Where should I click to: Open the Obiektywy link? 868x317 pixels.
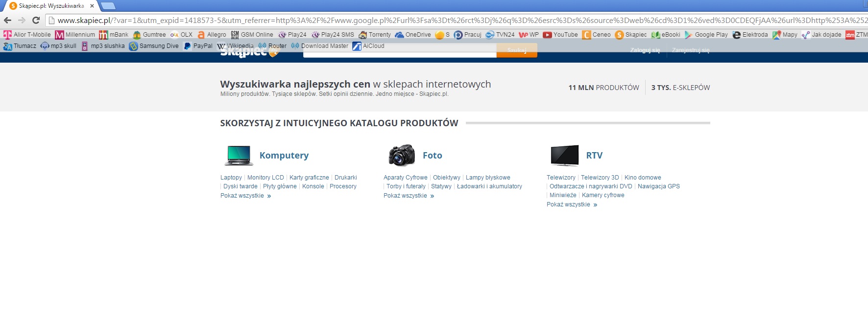pos(447,178)
